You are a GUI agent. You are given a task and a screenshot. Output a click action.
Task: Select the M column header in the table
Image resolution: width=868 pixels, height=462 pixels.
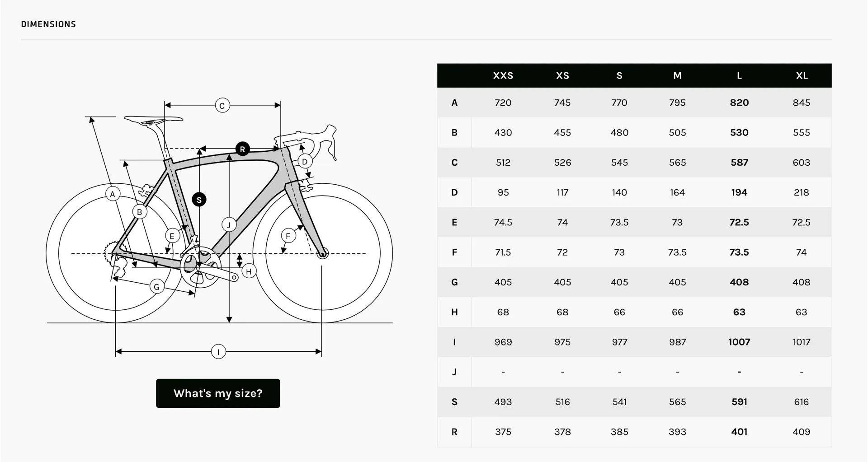pos(677,75)
